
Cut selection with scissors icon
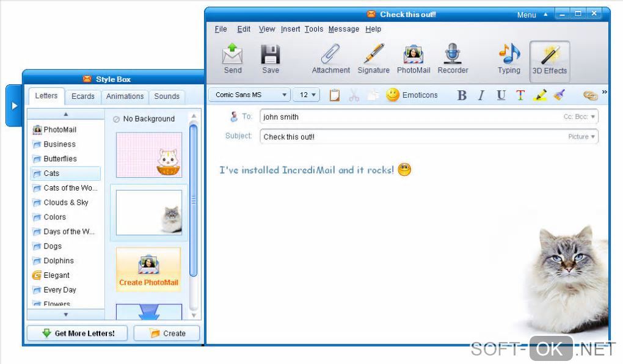point(354,95)
